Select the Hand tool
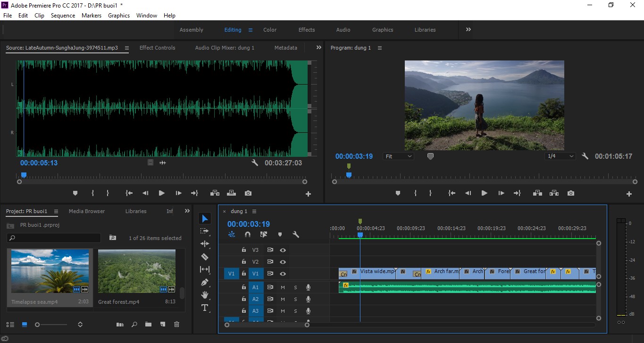This screenshot has width=644, height=343. pyautogui.click(x=205, y=295)
